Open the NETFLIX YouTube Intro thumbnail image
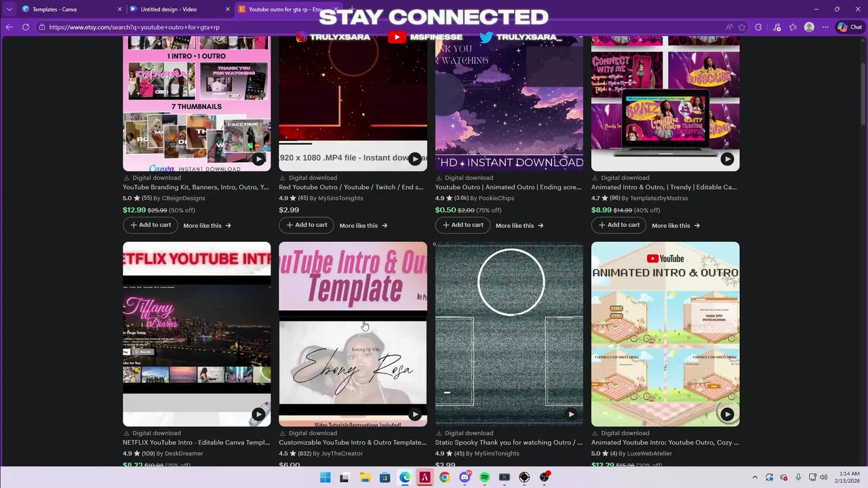This screenshot has height=488, width=868. click(197, 333)
